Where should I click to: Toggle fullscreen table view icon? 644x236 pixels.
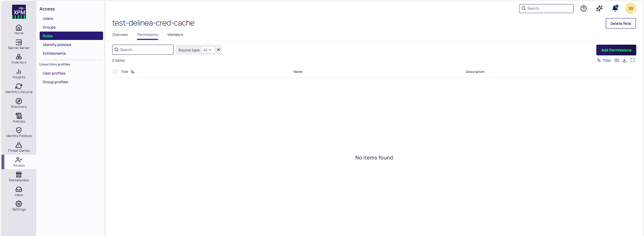[632, 60]
